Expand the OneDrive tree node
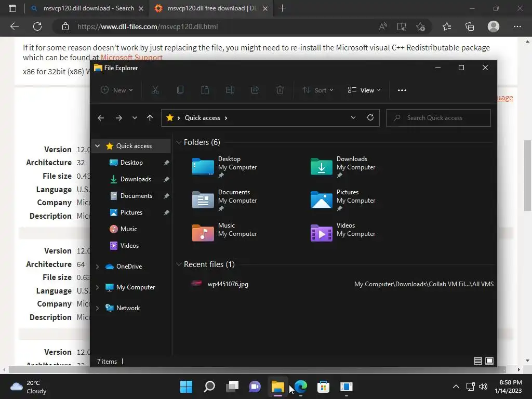 point(97,267)
